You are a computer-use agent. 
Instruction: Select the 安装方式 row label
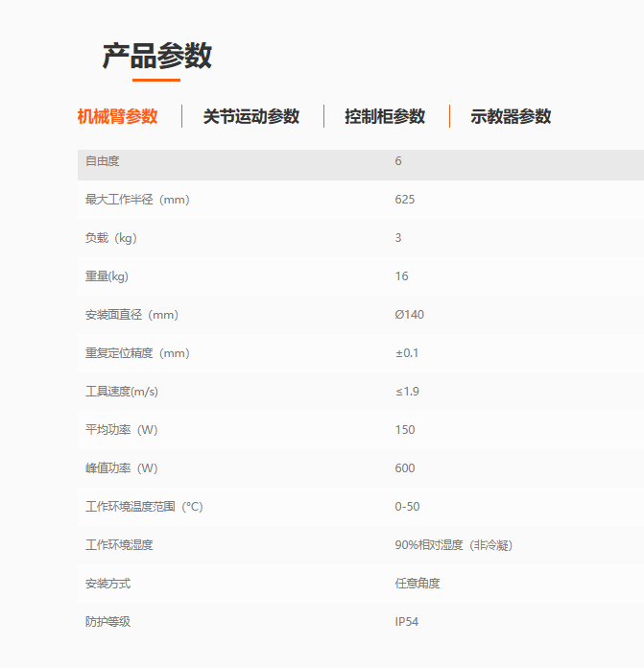click(107, 584)
